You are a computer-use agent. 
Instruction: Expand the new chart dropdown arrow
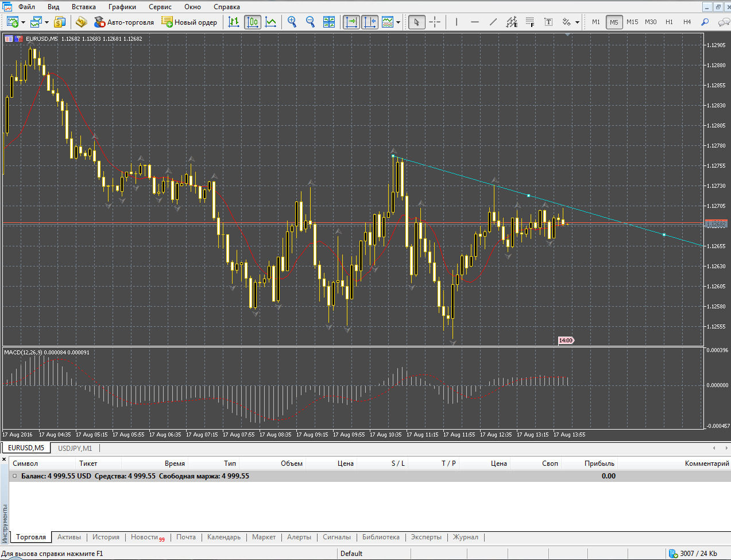click(x=23, y=22)
